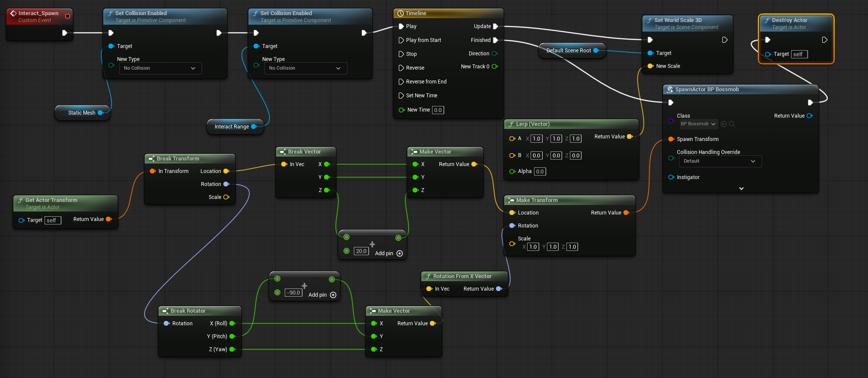
Task: Click SpawnActor Instigator input pin
Action: click(671, 177)
